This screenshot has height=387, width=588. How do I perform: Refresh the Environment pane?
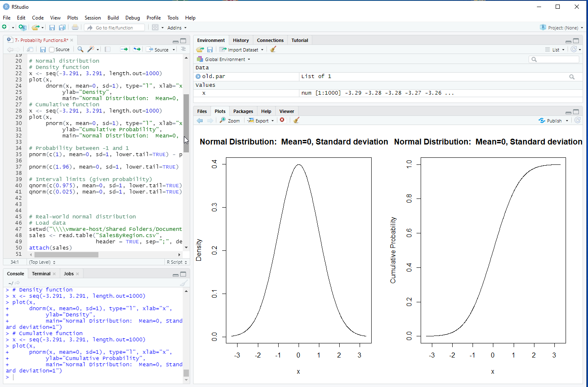pos(574,49)
